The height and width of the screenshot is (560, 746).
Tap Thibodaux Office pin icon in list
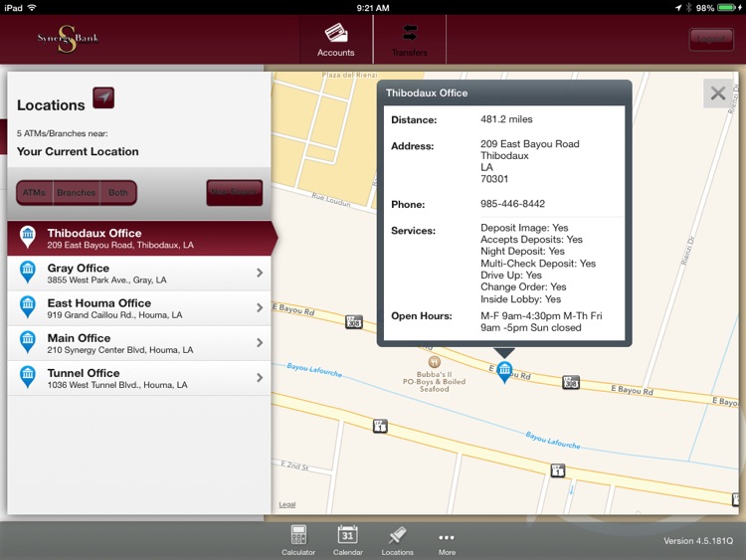click(28, 237)
